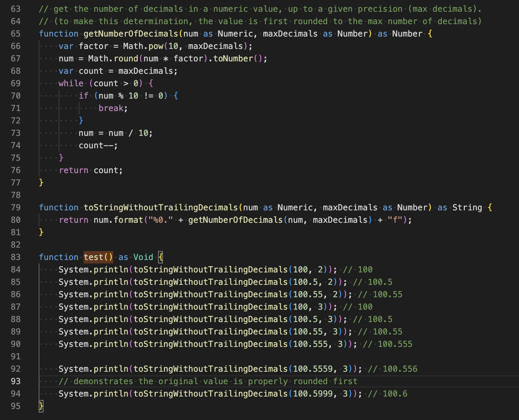Click line number 63 in gutter

tap(16, 9)
